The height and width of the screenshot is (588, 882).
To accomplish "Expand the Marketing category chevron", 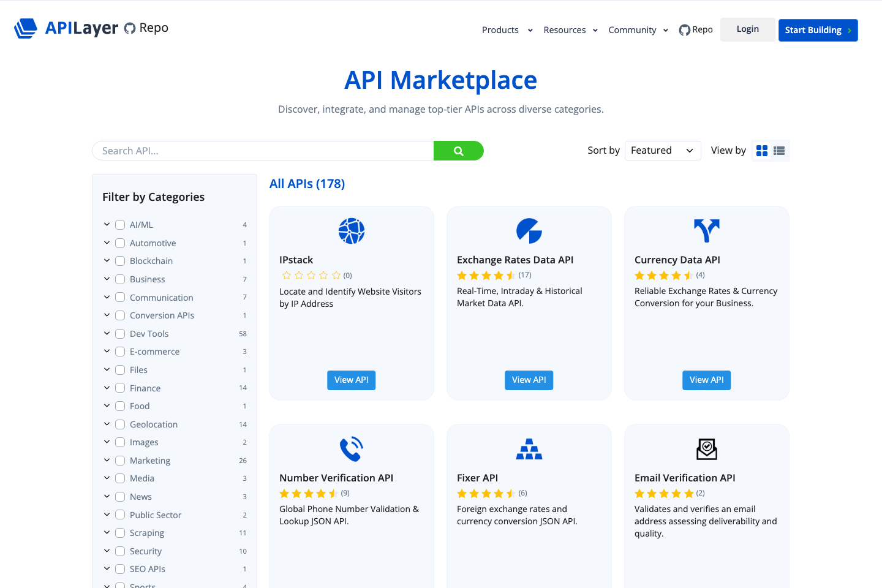I will [x=107, y=460].
